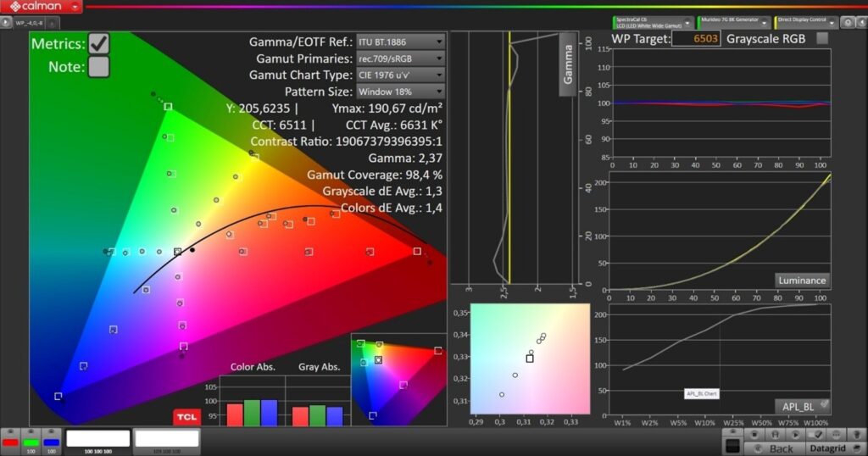Screen dimensions: 868x456
Task: Open settings gear icon in top right
Action: pos(848,23)
